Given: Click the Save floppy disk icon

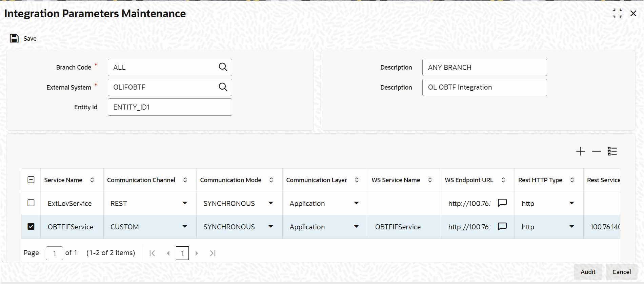Looking at the screenshot, I should pyautogui.click(x=14, y=38).
